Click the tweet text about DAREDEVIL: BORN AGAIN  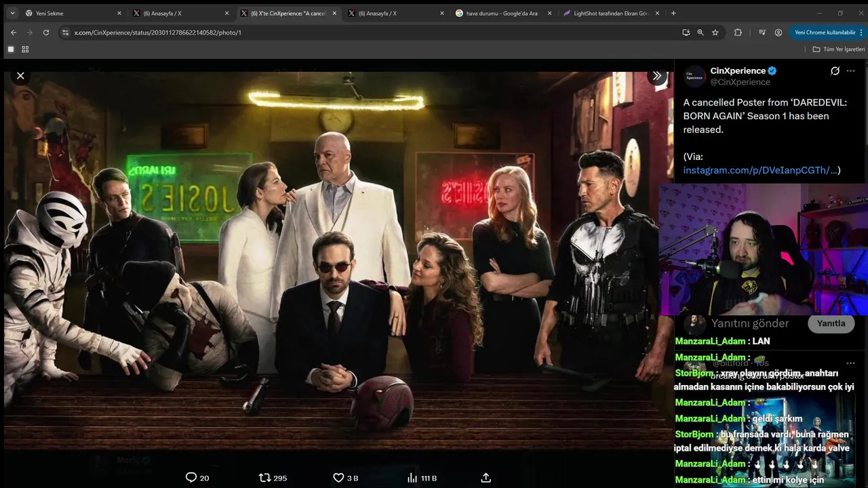pyautogui.click(x=765, y=116)
